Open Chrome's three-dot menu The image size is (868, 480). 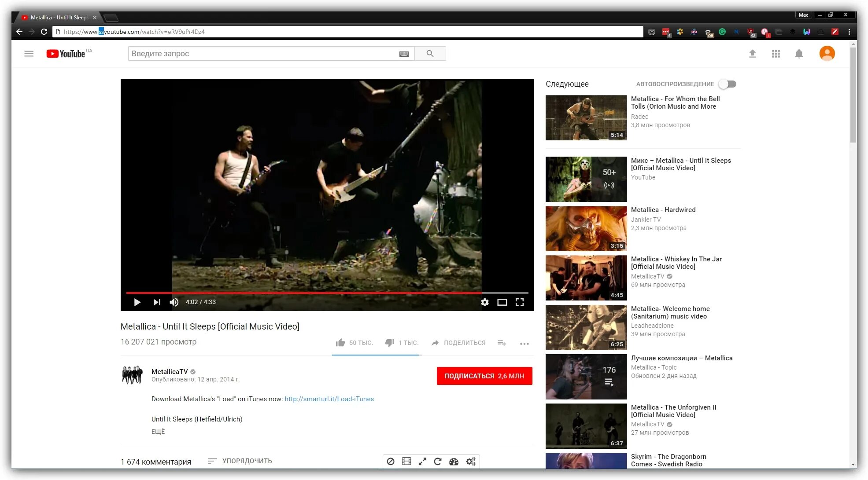click(x=849, y=32)
